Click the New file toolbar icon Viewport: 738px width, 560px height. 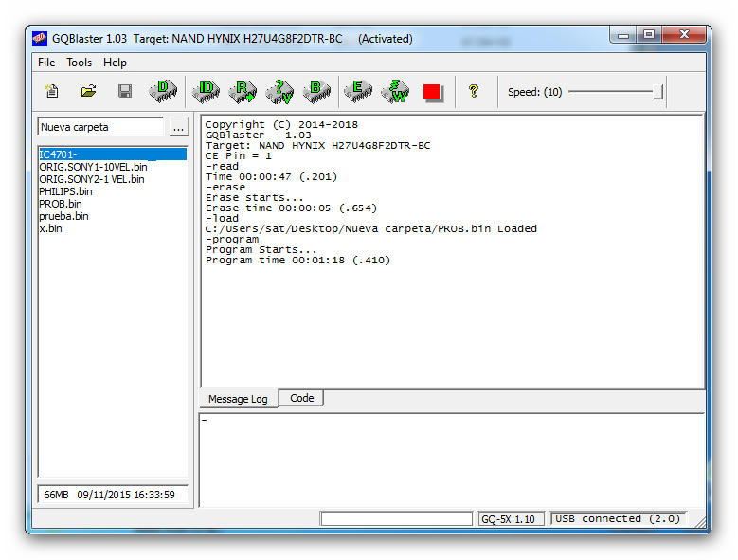pos(52,91)
